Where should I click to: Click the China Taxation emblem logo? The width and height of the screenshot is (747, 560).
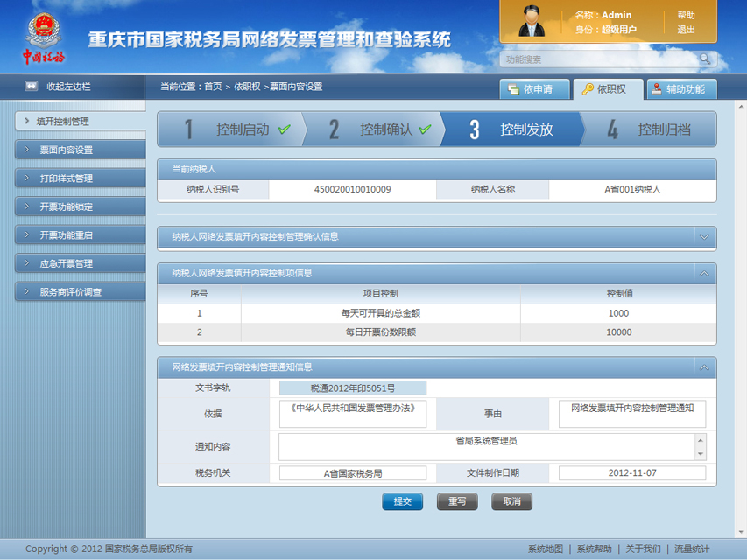pyautogui.click(x=43, y=38)
